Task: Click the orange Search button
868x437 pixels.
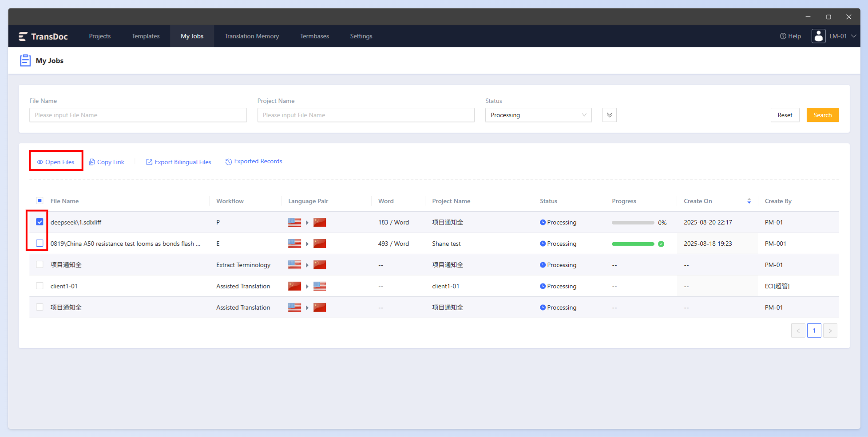Action: coord(822,115)
